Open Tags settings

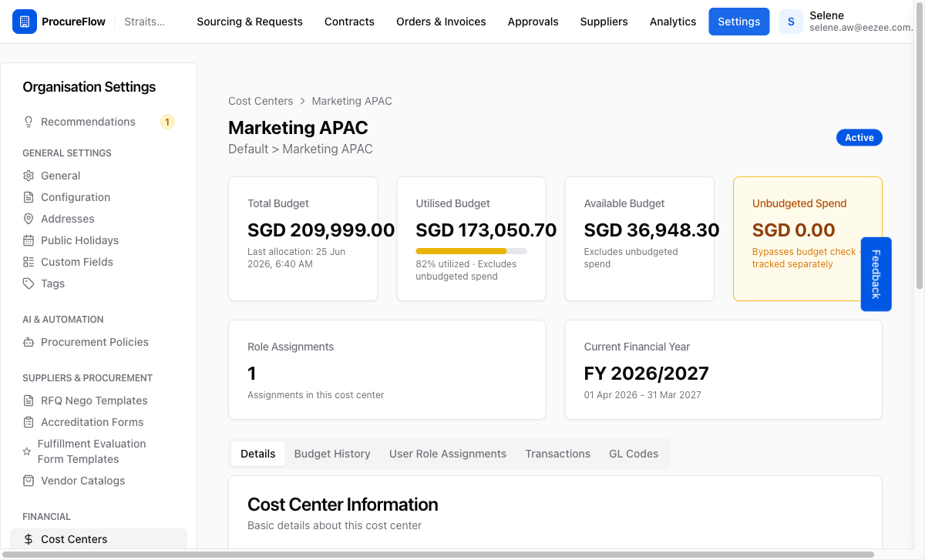click(x=53, y=283)
